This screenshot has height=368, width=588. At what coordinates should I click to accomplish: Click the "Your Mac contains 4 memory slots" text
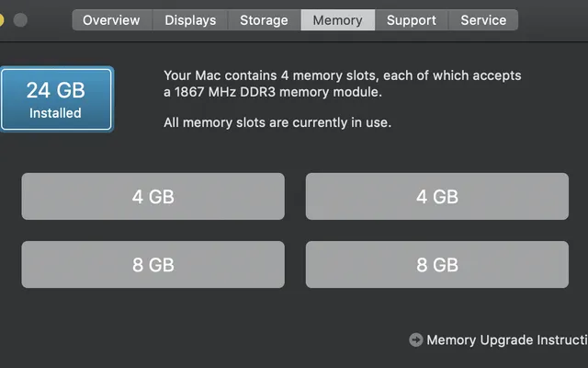point(342,75)
